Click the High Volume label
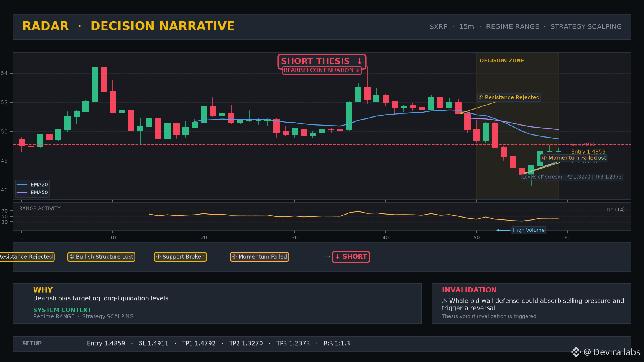Viewport: 644px width, 362px height. pyautogui.click(x=529, y=230)
